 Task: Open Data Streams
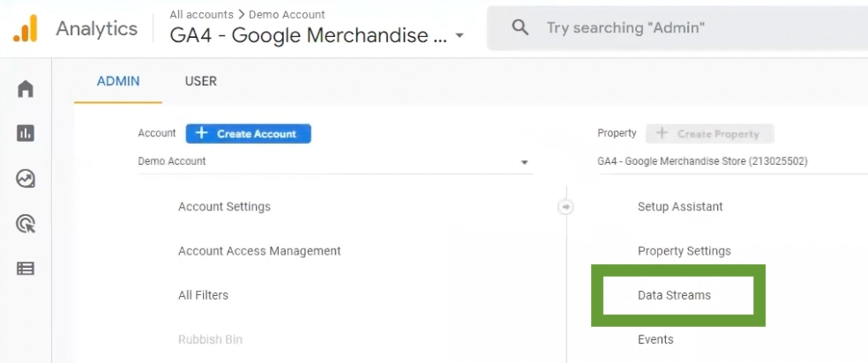[x=674, y=295]
